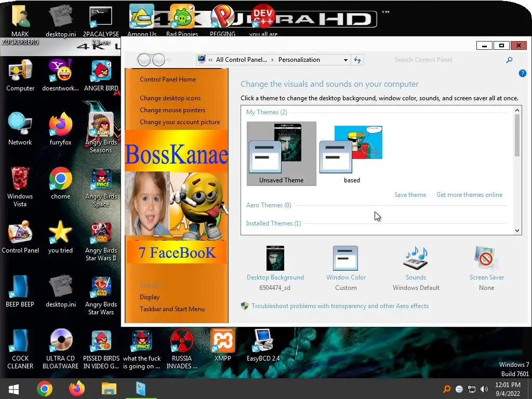This screenshot has height=399, width=532.
Task: Select the based theme thumbnail
Action: tap(352, 154)
